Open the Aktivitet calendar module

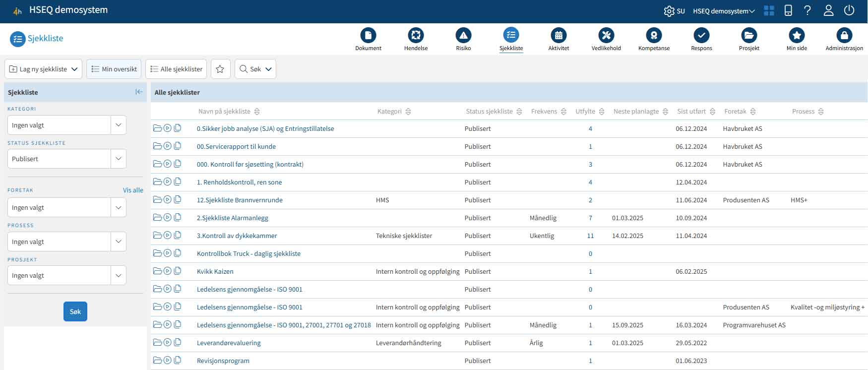click(558, 39)
